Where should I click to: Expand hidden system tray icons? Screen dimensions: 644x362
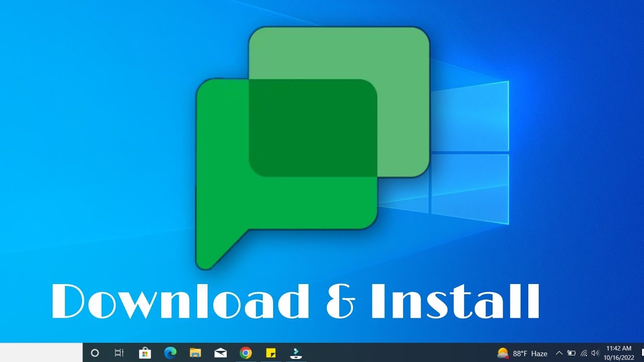pos(559,353)
